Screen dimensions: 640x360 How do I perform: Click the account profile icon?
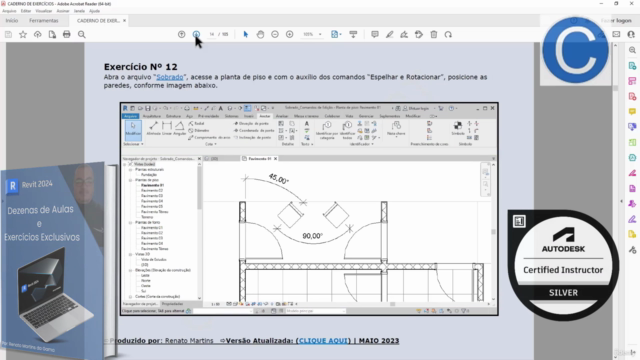tap(631, 35)
